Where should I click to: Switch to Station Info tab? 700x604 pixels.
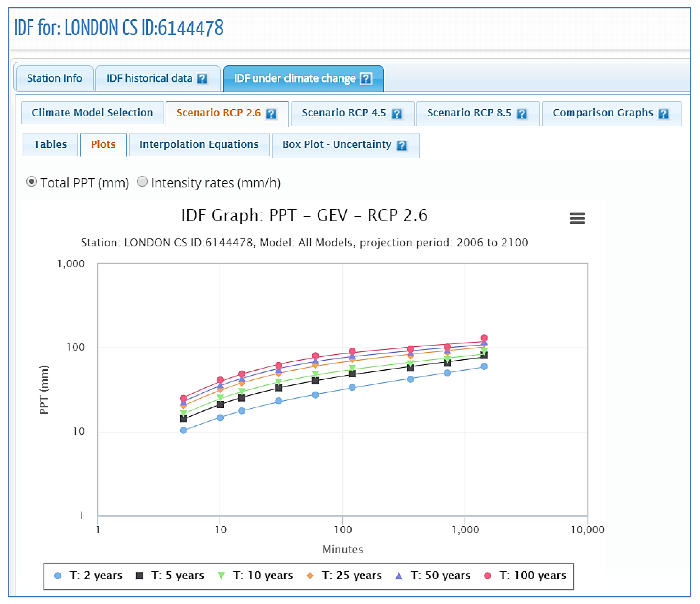pos(54,78)
